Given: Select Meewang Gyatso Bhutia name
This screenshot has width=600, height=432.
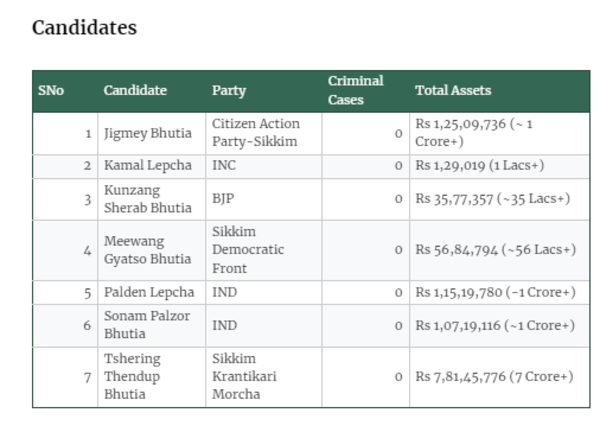Looking at the screenshot, I should click(x=147, y=250).
